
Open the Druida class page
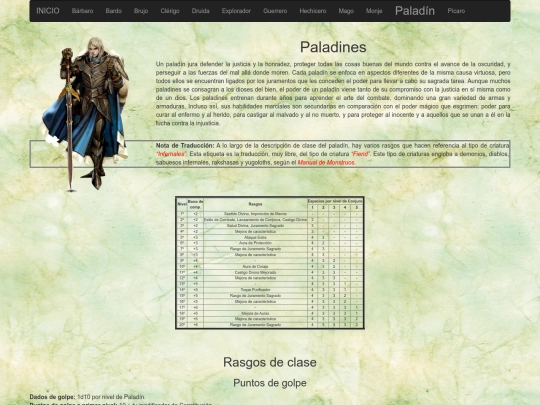click(200, 11)
